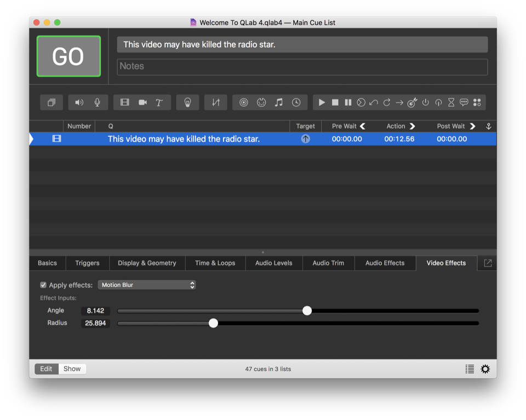526x420 pixels.
Task: Switch to the Audio Levels tab
Action: [x=273, y=263]
